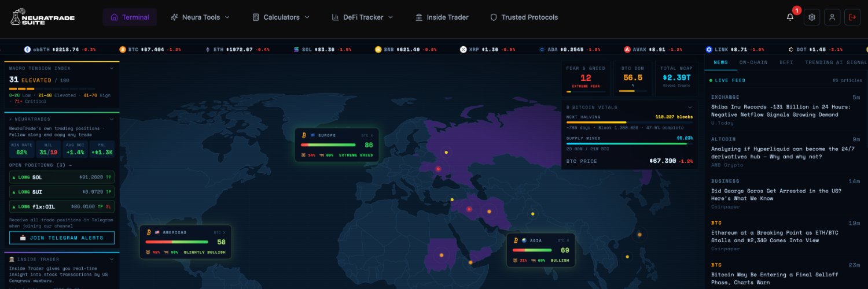Click the BTC coin icon in ticker
The image size is (868, 289).
(x=123, y=50)
